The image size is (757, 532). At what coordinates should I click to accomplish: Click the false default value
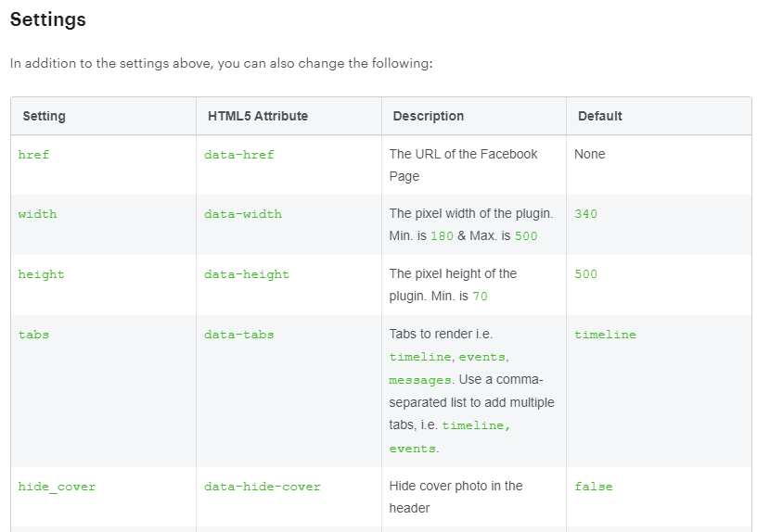point(594,487)
